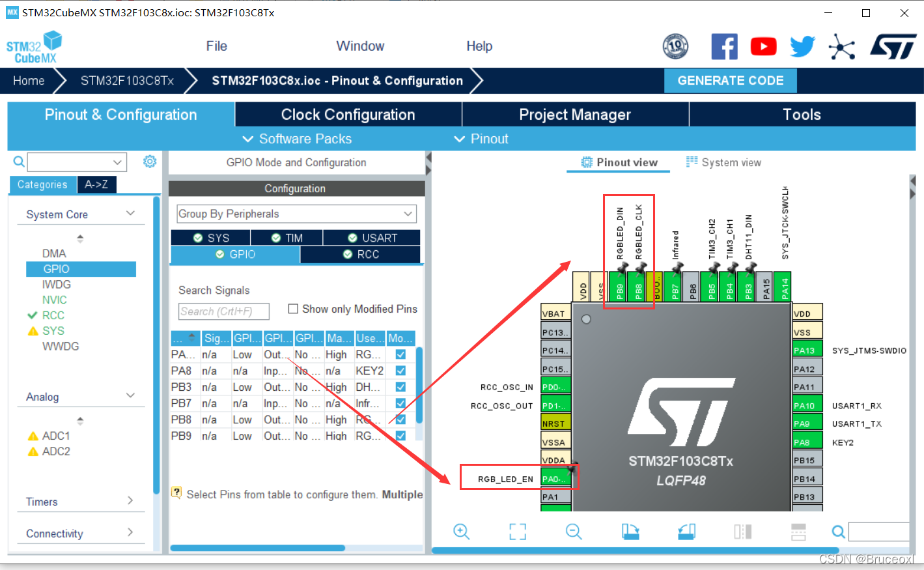Switch to Project Manager tab
This screenshot has height=570, width=924.
tap(576, 115)
